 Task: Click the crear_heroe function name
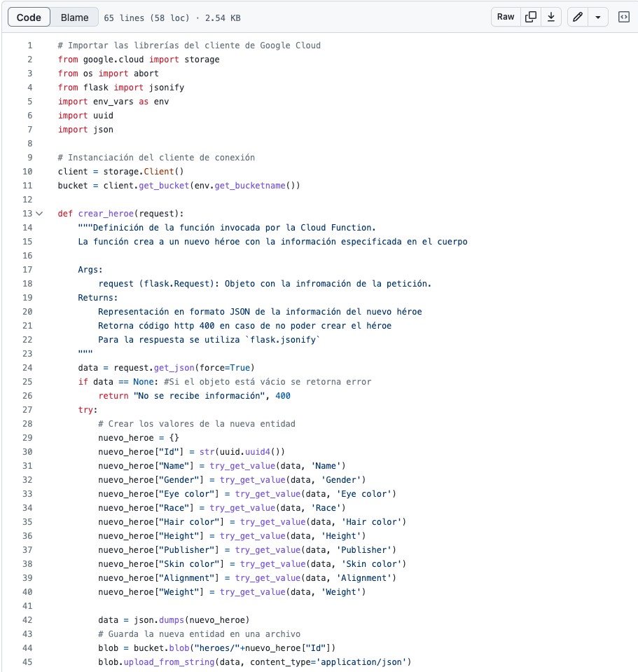(x=106, y=214)
